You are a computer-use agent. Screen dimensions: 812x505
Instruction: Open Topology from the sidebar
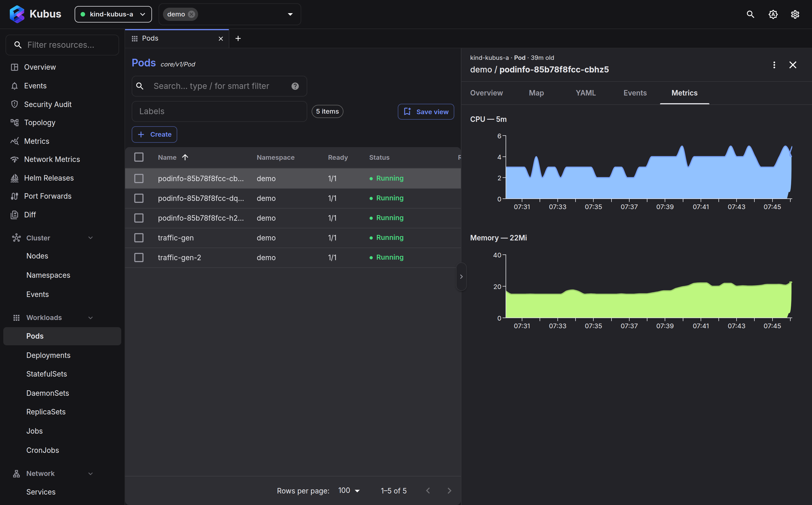pos(40,123)
